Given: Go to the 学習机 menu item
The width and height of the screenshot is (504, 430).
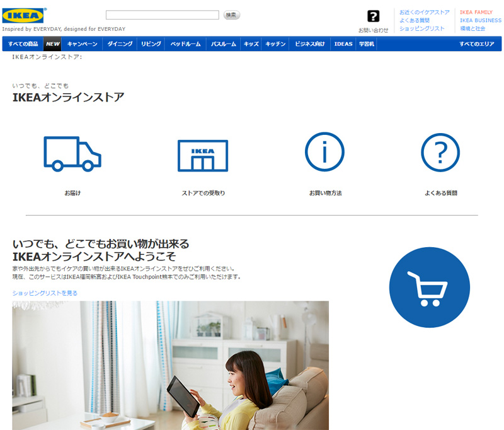Looking at the screenshot, I should coord(367,44).
